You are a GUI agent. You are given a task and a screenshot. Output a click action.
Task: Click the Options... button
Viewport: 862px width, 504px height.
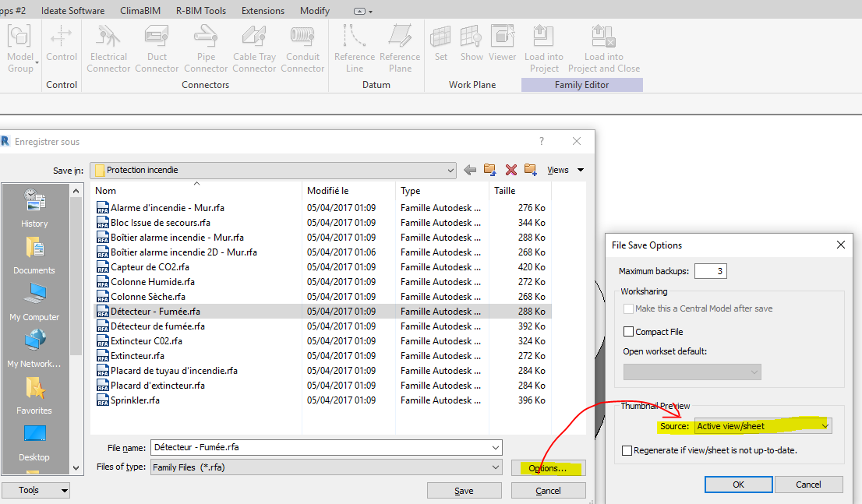(x=548, y=468)
